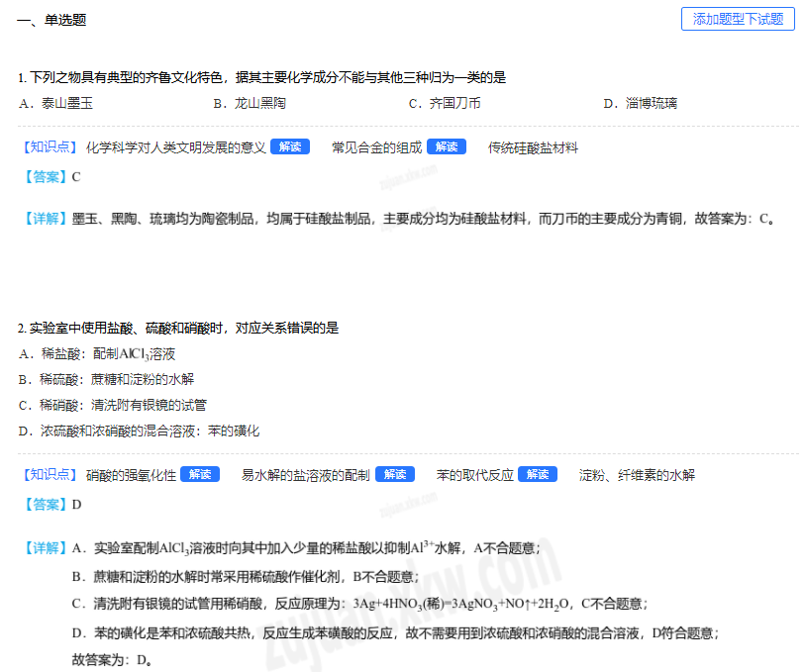The image size is (806, 672).
Task: Click 解读 next to 苯的取代反应
Action: click(538, 475)
